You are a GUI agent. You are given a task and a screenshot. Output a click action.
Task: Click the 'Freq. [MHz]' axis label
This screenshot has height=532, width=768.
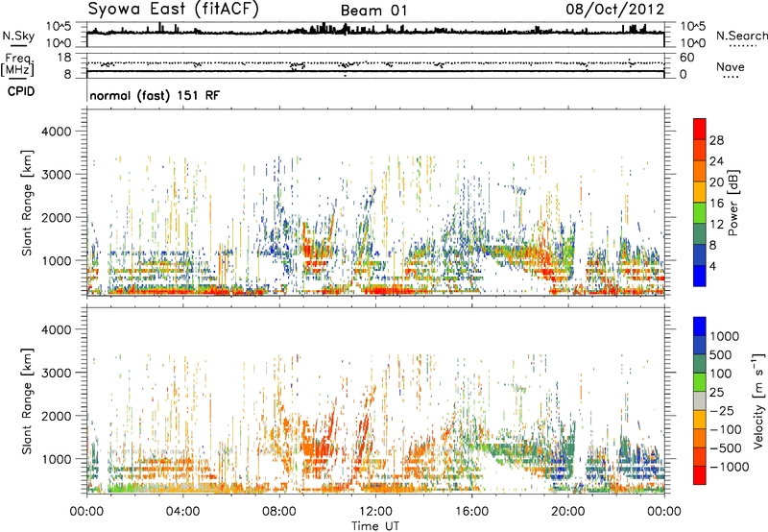[x=18, y=65]
